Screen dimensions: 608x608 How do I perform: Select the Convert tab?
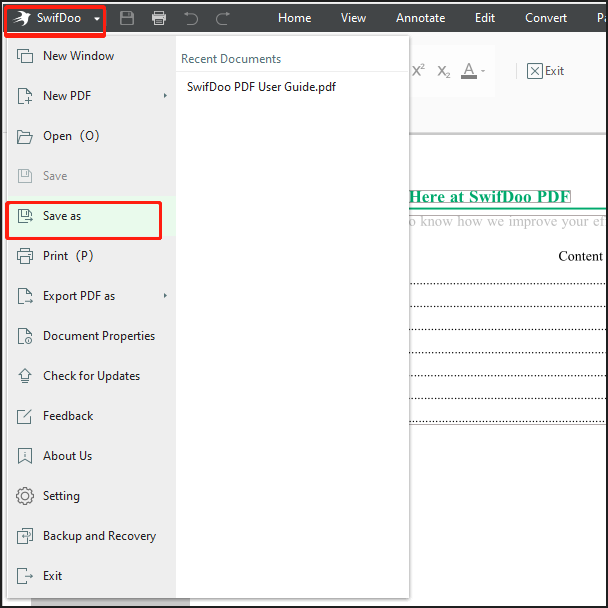[x=546, y=18]
